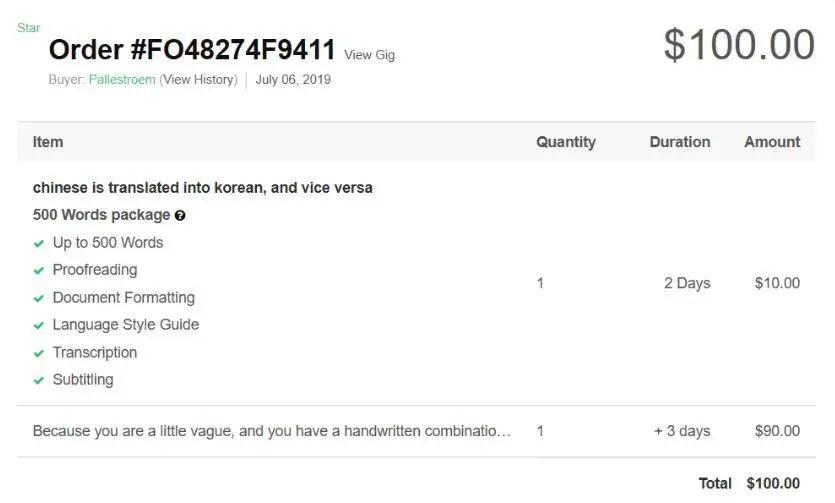The width and height of the screenshot is (835, 503).
Task: Click the checkmark beside Language Style Guide
Action: point(39,325)
